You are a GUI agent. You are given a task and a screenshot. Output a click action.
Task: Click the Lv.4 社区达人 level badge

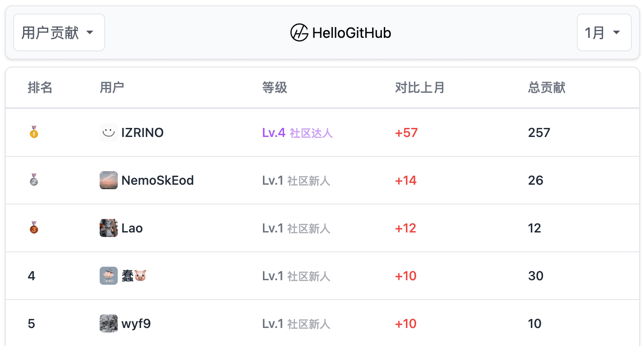tap(297, 132)
